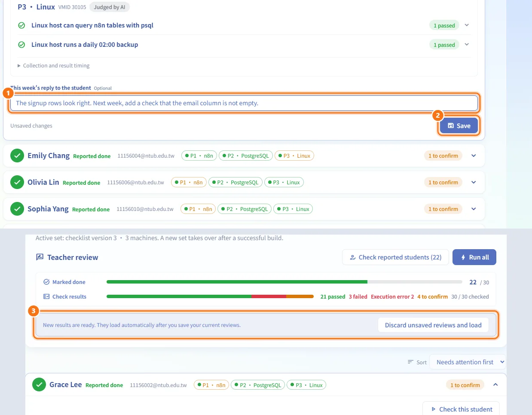The width and height of the screenshot is (532, 415).
Task: Click Emily Chang's green checkmark status icon
Action: (17, 156)
